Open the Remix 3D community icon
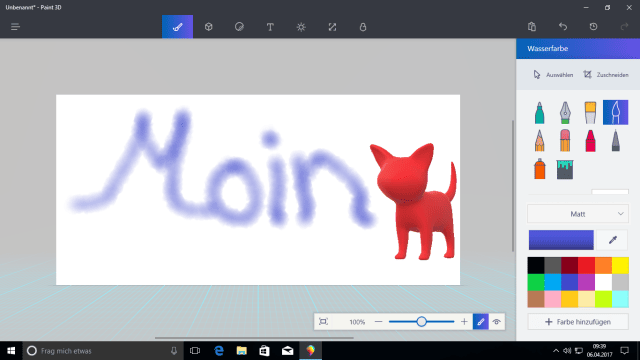 (x=363, y=27)
